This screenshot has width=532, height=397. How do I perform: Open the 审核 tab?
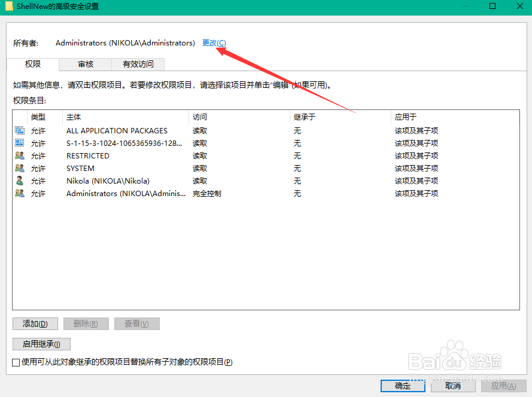coord(86,64)
